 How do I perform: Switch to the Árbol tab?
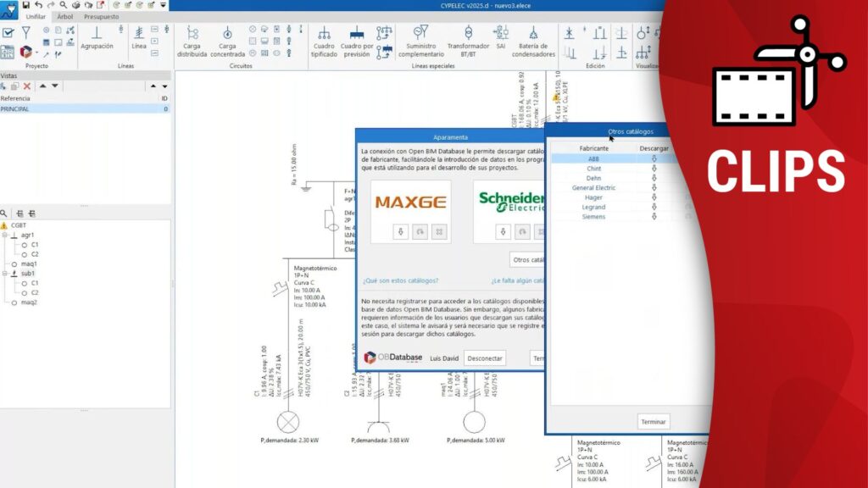64,16
